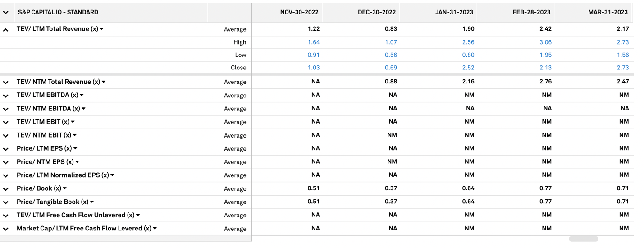Open the S&P Capital IQ Standard header chevron
This screenshot has width=644, height=248.
pyautogui.click(x=6, y=13)
